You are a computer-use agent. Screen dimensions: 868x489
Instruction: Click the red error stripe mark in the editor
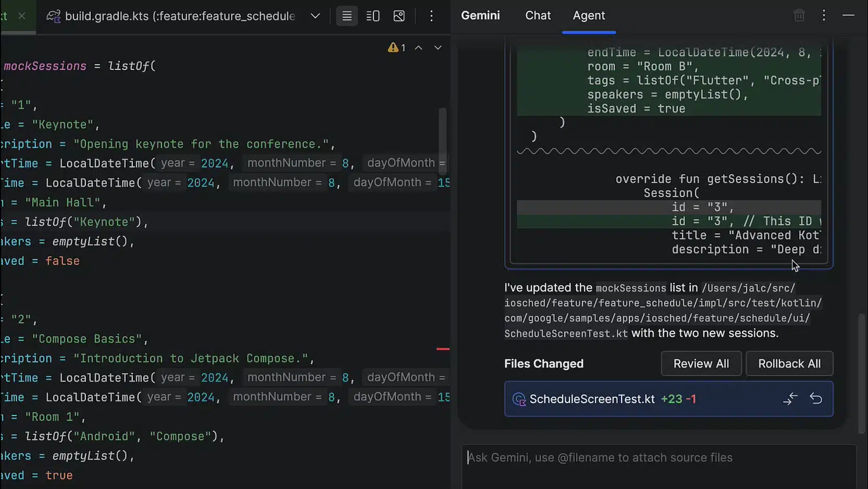pyautogui.click(x=443, y=349)
